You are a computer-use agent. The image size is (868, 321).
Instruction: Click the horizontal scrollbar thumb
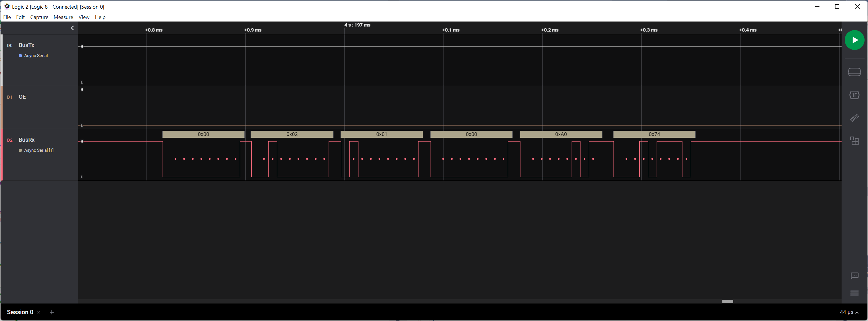pyautogui.click(x=728, y=301)
